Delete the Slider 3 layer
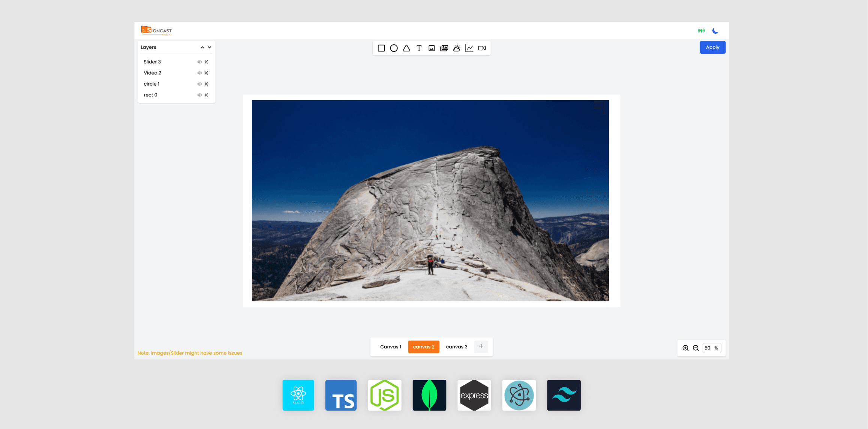The image size is (868, 429). [206, 62]
